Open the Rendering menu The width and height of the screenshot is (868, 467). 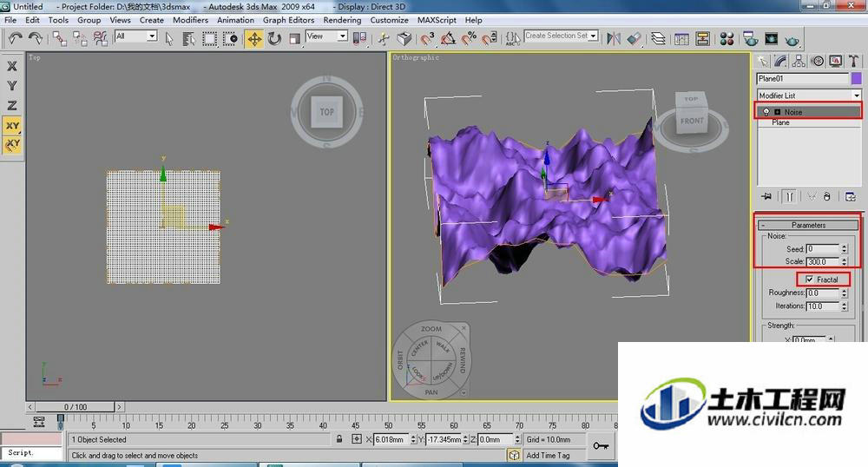click(x=342, y=20)
